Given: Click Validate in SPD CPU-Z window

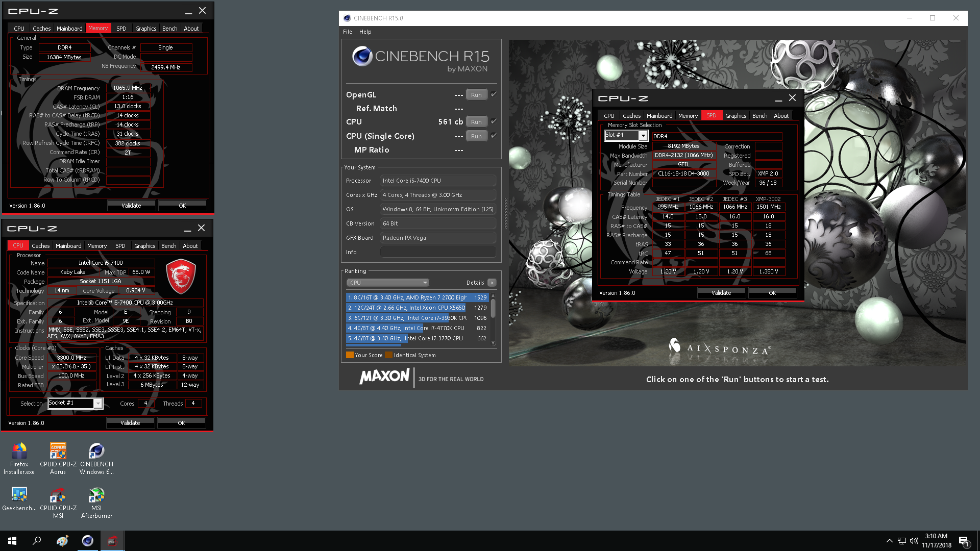Looking at the screenshot, I should (721, 293).
